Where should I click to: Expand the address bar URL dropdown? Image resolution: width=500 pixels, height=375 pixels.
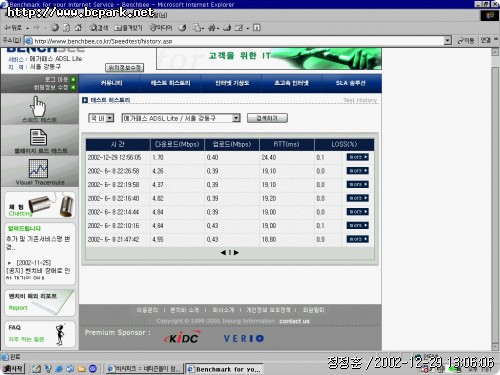[x=448, y=41]
